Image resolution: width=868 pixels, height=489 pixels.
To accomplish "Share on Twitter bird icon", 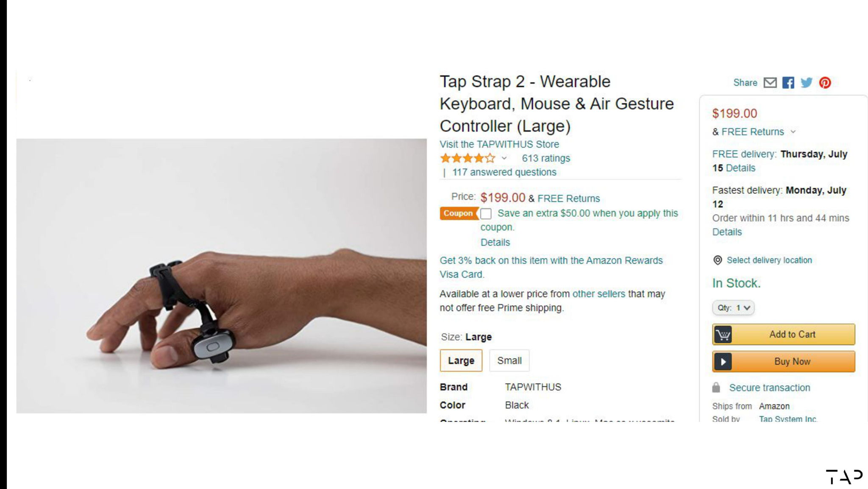I will tap(807, 83).
